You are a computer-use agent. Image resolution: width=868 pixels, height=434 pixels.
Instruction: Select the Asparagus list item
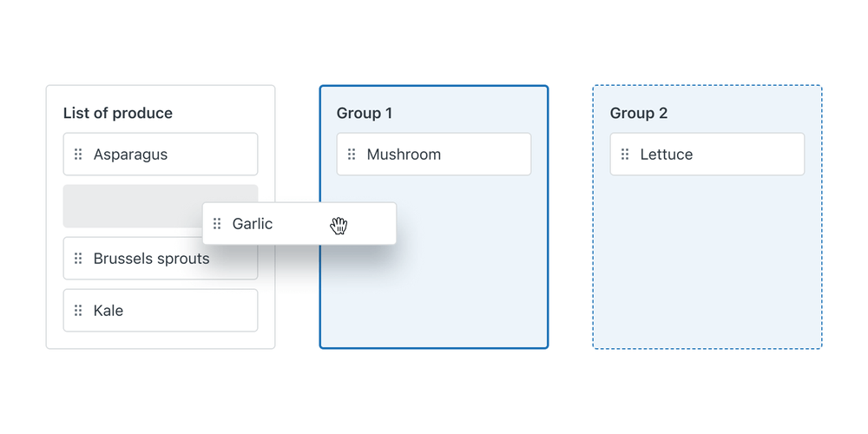(161, 154)
